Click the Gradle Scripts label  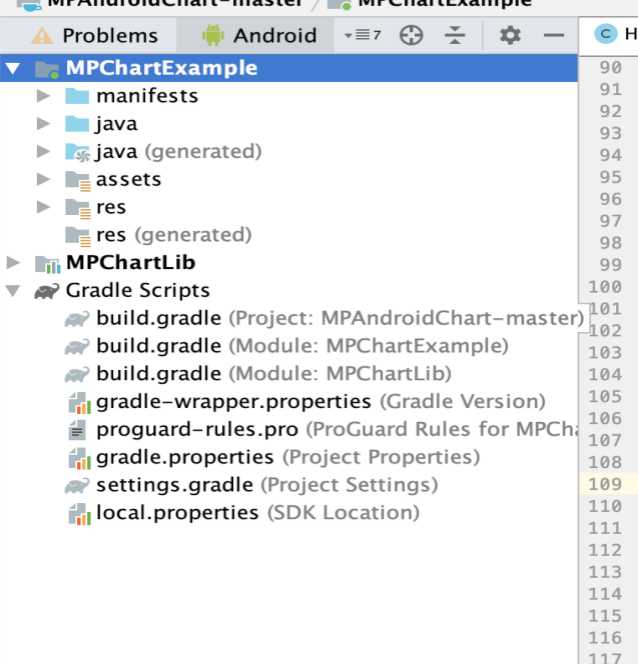pos(138,290)
